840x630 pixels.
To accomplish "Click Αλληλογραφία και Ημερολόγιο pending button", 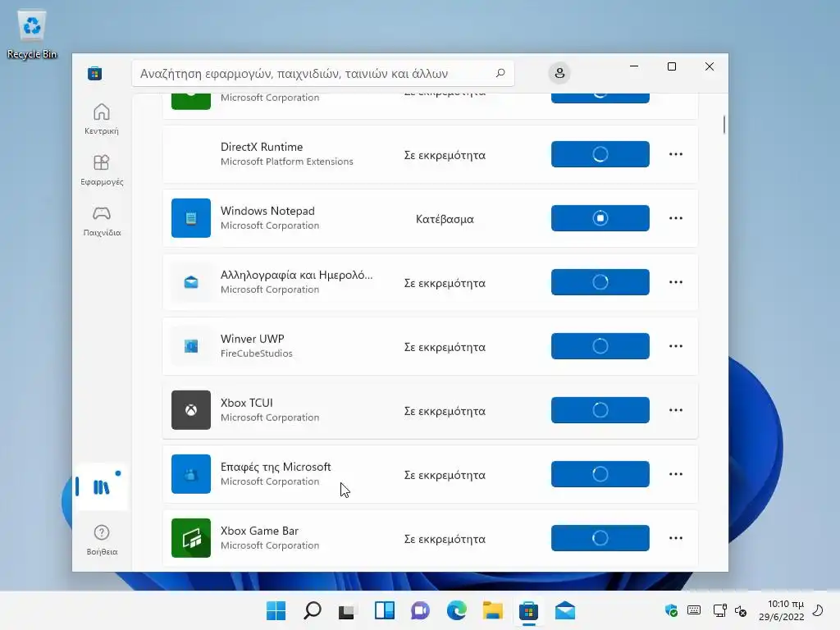I will [x=600, y=282].
